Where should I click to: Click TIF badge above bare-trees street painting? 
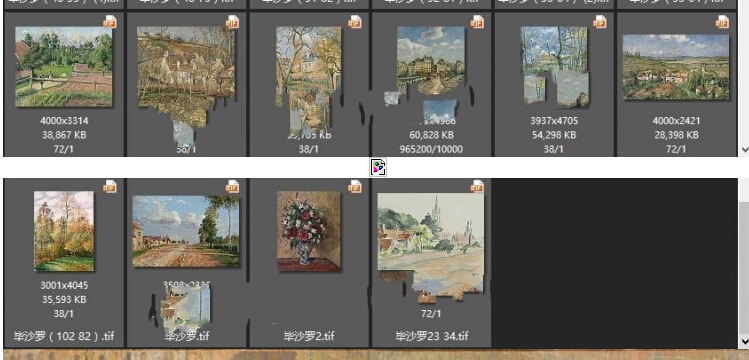(x=354, y=22)
